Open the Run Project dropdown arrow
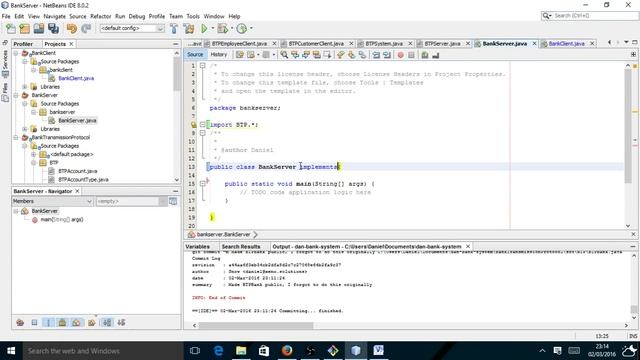 coord(213,28)
